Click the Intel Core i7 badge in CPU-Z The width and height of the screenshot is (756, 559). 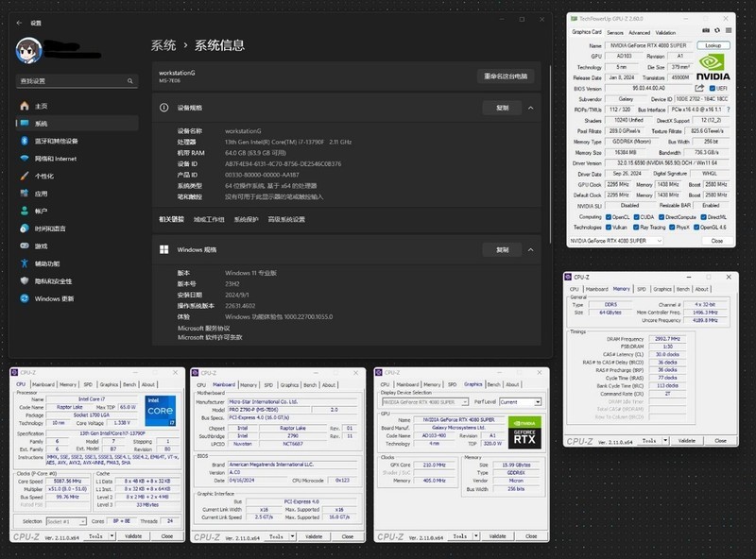point(160,411)
